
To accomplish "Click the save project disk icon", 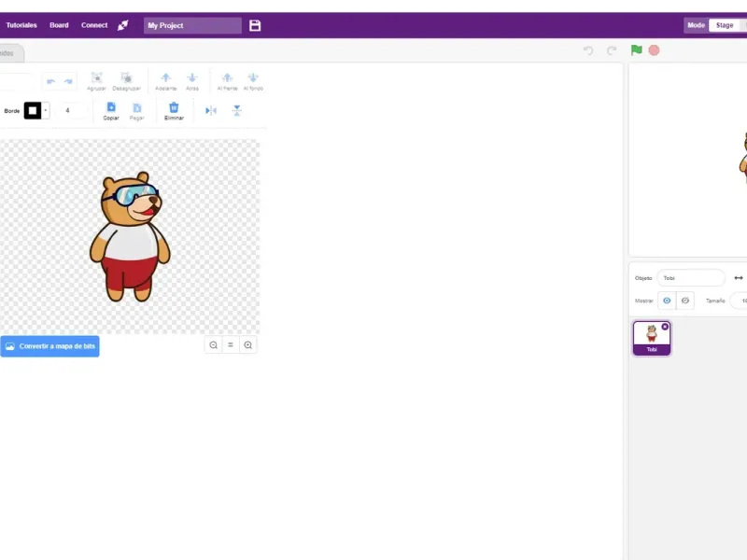I will 255,25.
